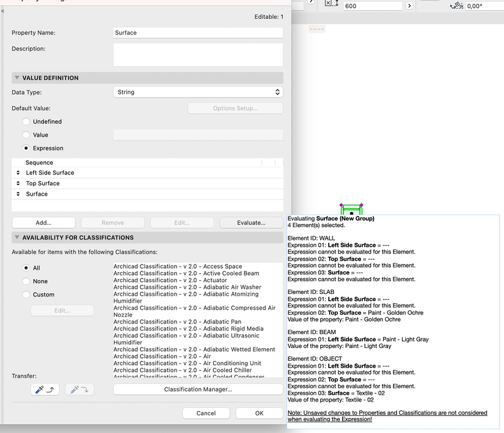Click the Property Name field containing Surface
Viewport: 504px width, 433px height.
click(x=198, y=33)
